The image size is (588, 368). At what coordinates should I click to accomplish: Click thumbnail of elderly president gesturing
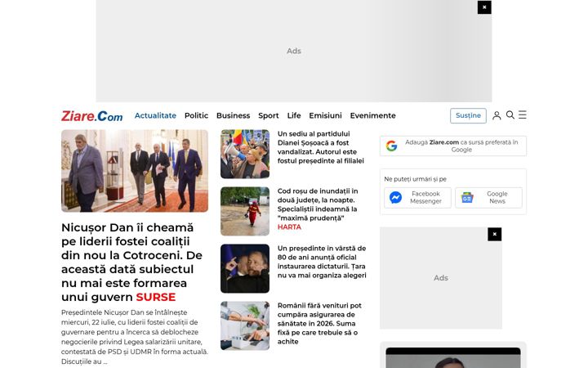pyautogui.click(x=245, y=268)
